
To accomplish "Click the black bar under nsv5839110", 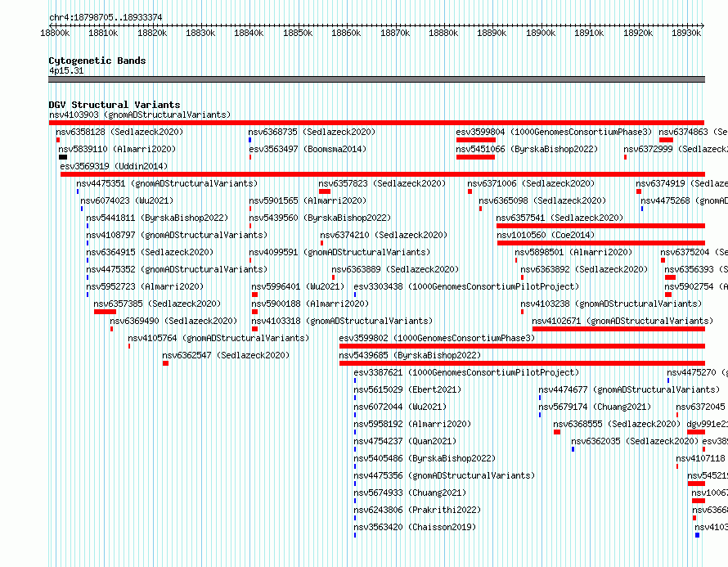I will [63, 157].
